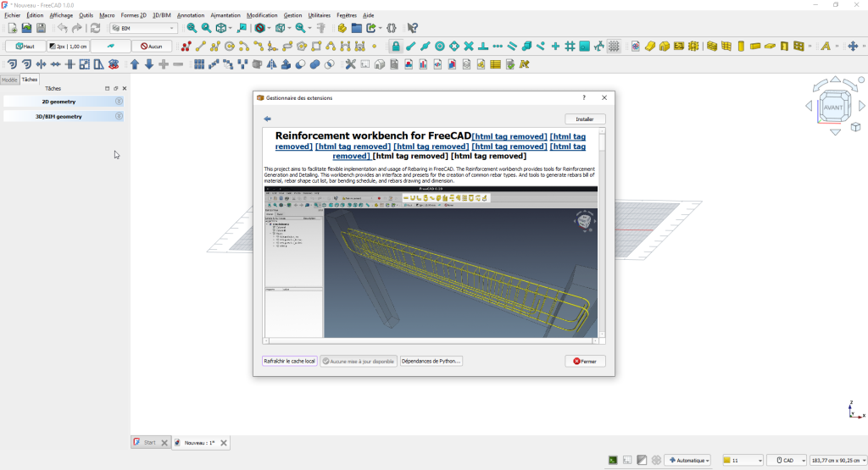Select the Mirror tool
The width and height of the screenshot is (868, 470).
click(x=272, y=64)
